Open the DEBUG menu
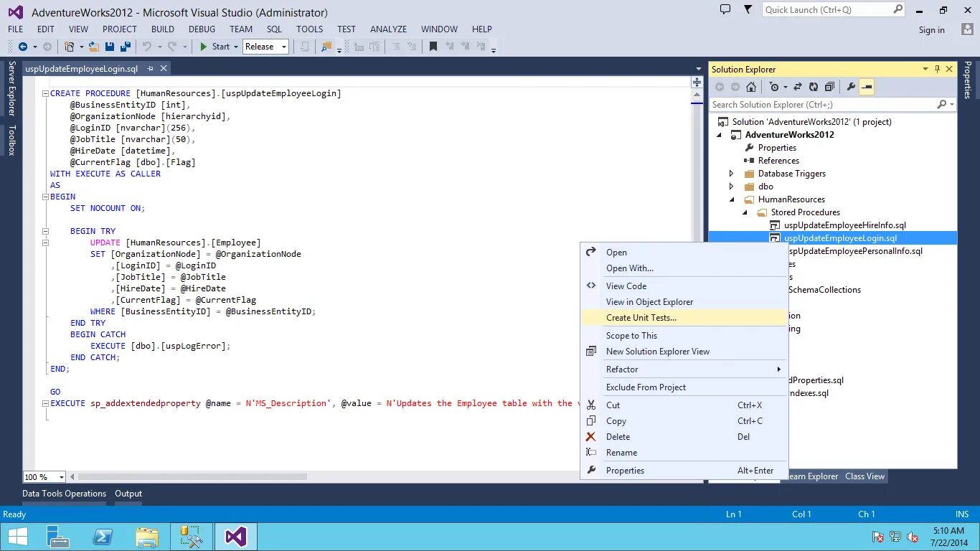This screenshot has height=551, width=980. click(x=202, y=29)
